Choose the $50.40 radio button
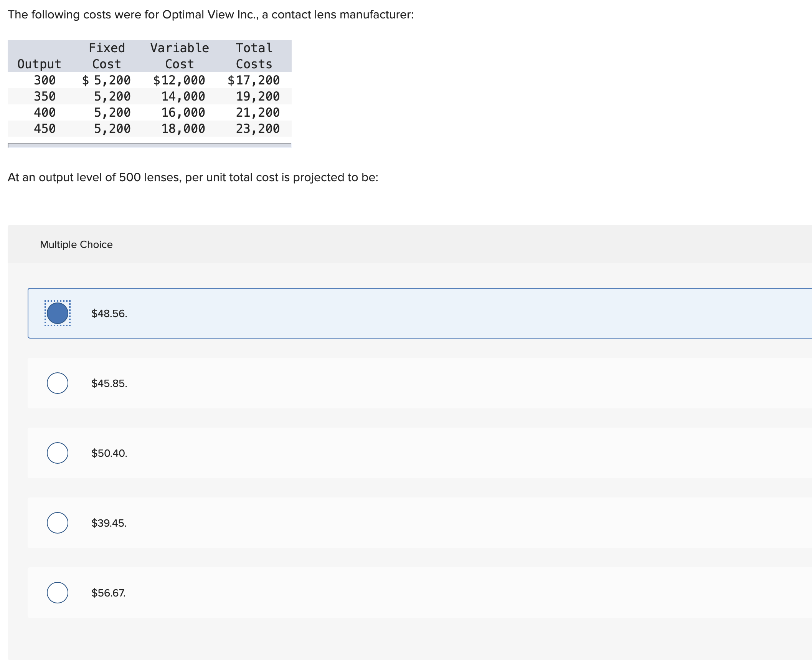Viewport: 812px width, 661px height. tap(58, 453)
